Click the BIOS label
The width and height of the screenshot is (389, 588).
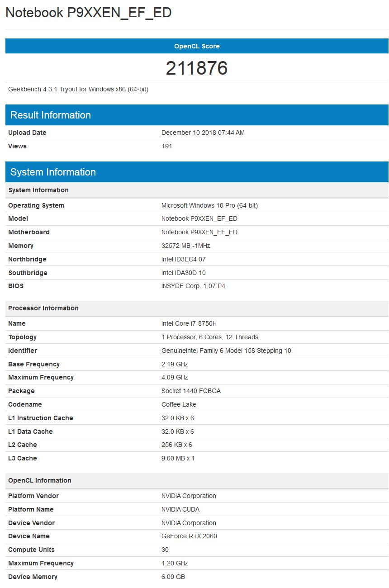point(16,286)
